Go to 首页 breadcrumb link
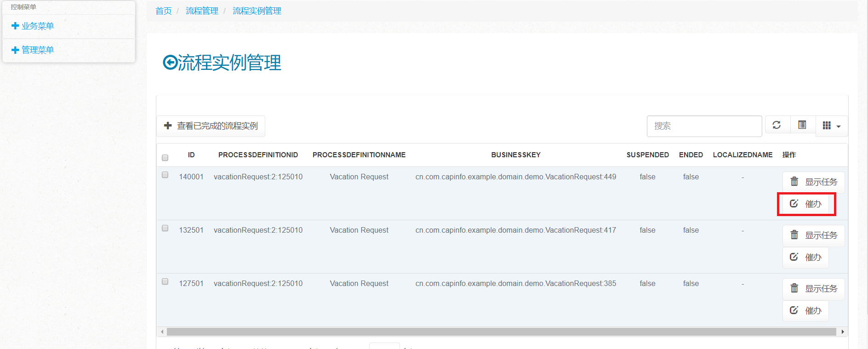Viewport: 868px width, 349px height. (x=164, y=11)
